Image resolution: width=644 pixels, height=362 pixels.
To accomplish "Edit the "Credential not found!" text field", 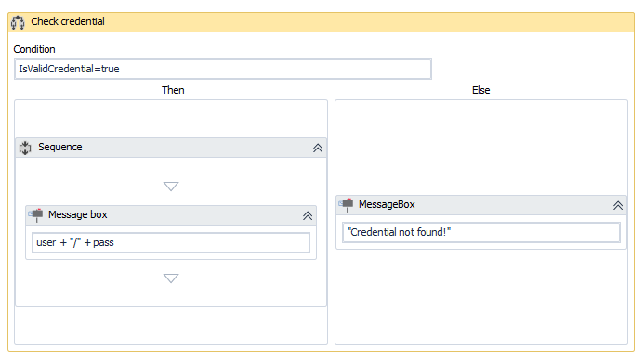I will (x=481, y=232).
